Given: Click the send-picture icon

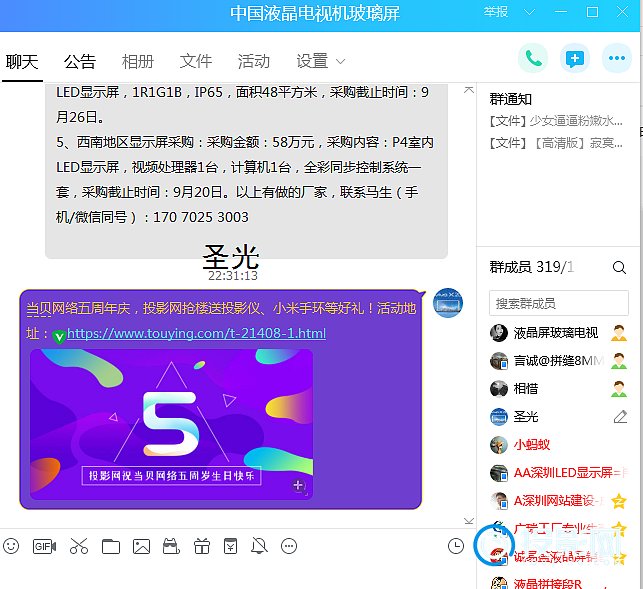Looking at the screenshot, I should (141, 547).
